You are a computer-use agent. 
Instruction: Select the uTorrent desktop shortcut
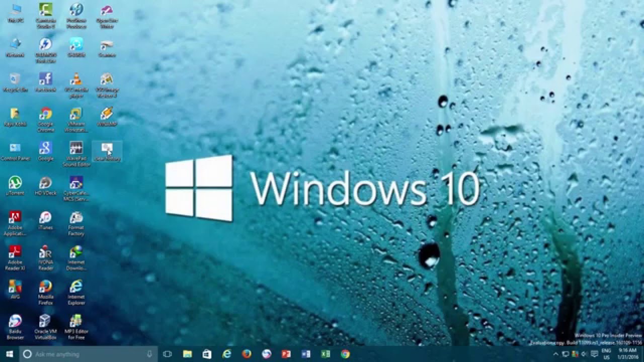pyautogui.click(x=15, y=186)
